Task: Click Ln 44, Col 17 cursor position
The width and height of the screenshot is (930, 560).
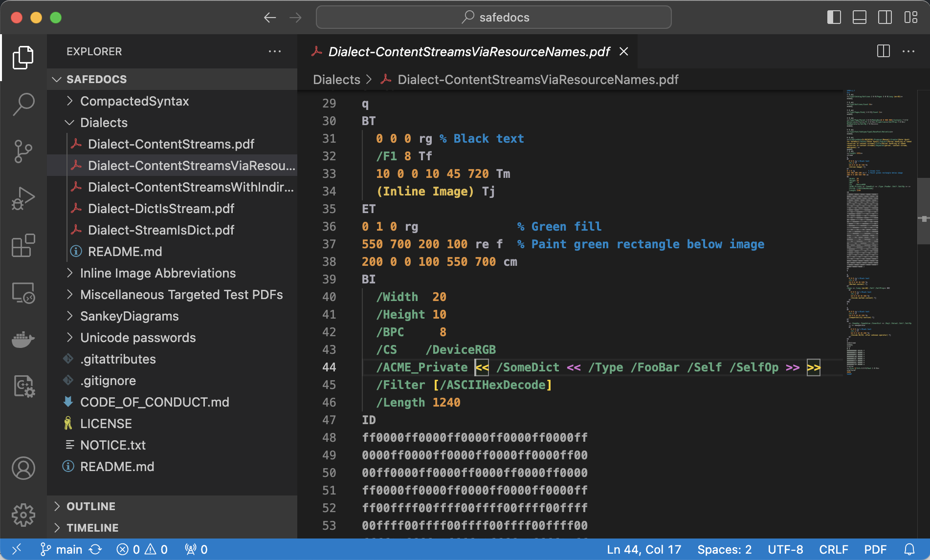Action: pyautogui.click(x=644, y=549)
